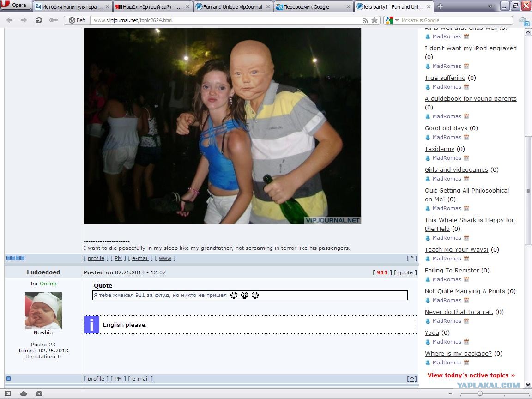
Task: Bookmark the page with the star icon
Action: pos(374,20)
